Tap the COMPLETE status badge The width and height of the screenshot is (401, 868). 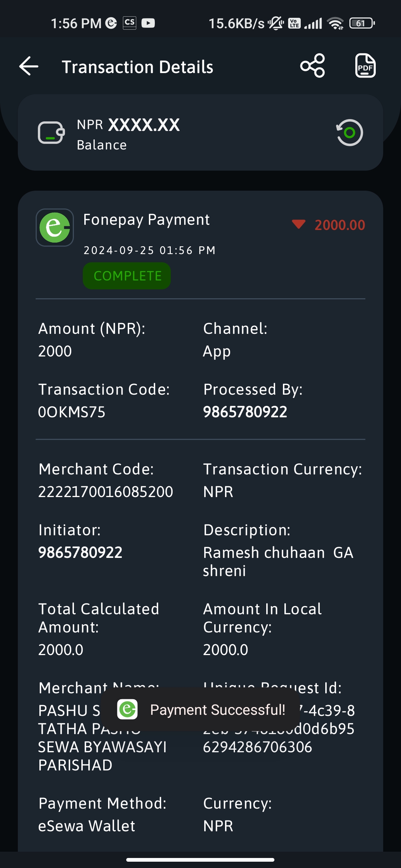pos(127,276)
